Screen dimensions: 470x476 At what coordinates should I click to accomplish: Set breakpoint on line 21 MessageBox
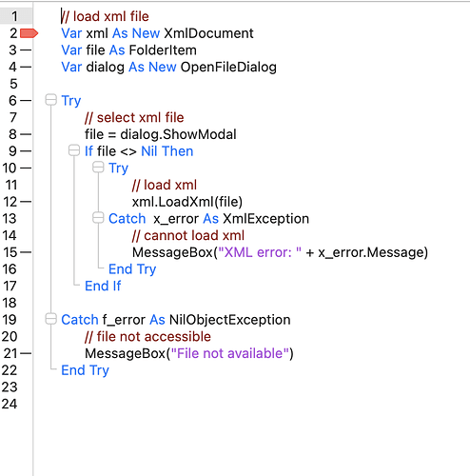point(26,353)
